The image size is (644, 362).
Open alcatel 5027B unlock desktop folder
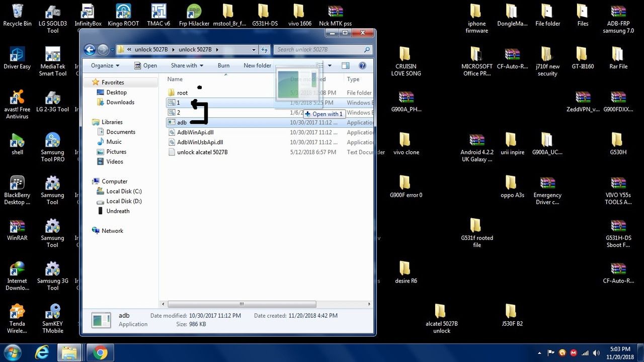click(x=441, y=319)
